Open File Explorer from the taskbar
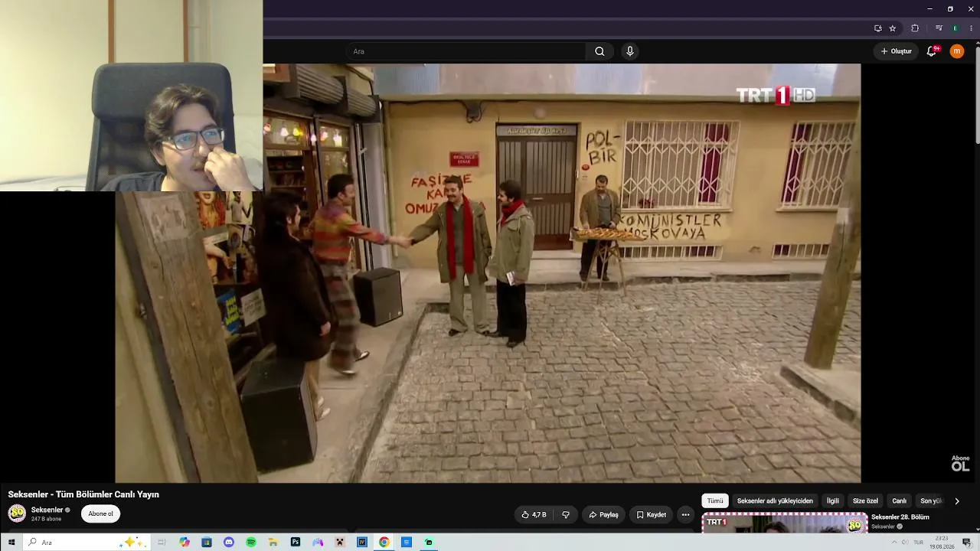Screen dimensions: 980x551 coord(273,543)
